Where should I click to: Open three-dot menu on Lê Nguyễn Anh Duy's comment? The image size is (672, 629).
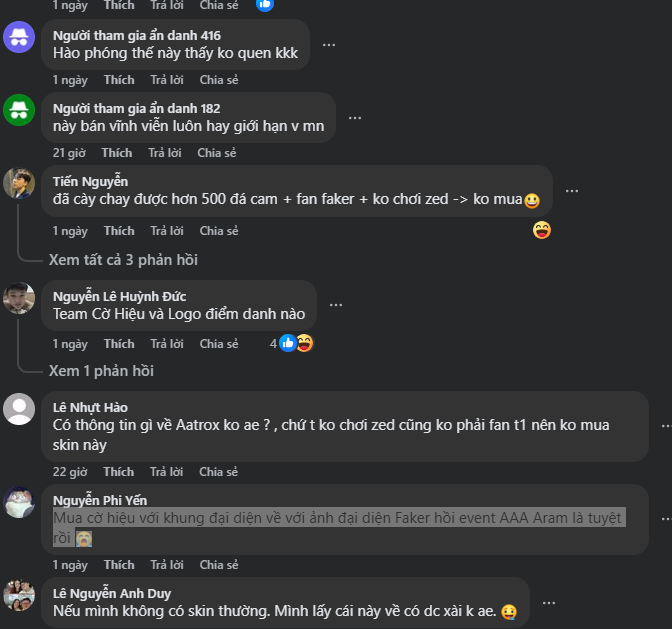(x=548, y=601)
